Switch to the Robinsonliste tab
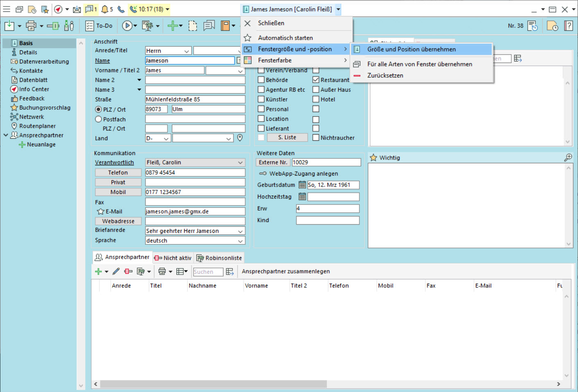This screenshot has width=578, height=392. 219,258
